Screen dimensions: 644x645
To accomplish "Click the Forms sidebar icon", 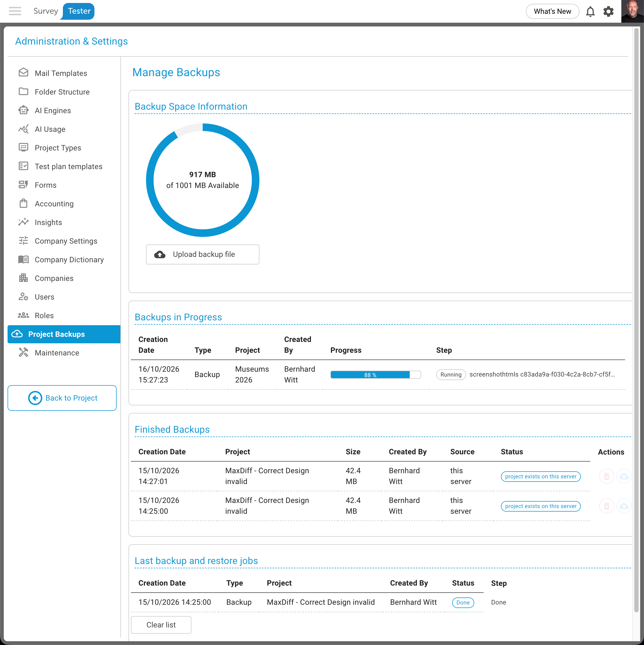I will tap(23, 185).
